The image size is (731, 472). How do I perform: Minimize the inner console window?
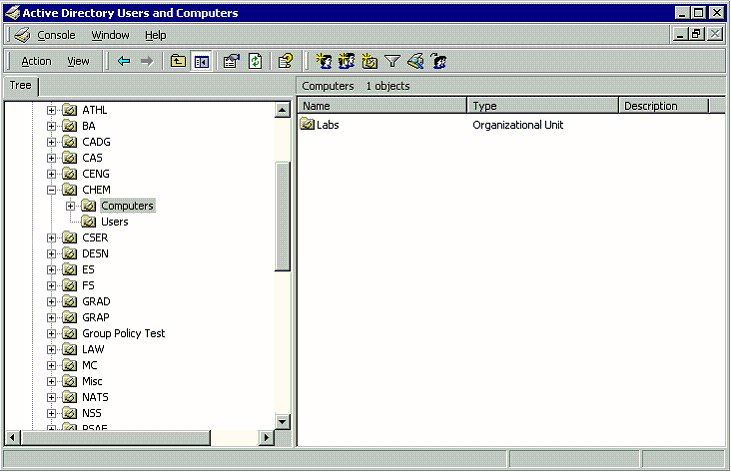(680, 35)
